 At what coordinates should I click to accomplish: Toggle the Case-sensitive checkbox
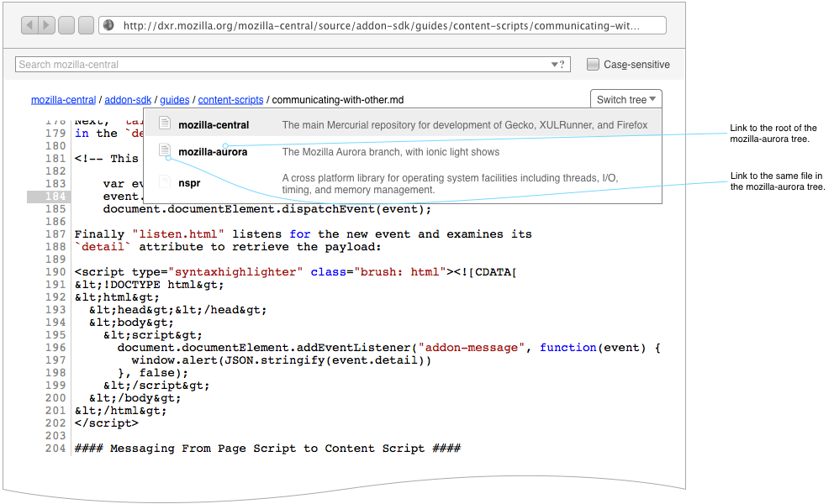(593, 65)
